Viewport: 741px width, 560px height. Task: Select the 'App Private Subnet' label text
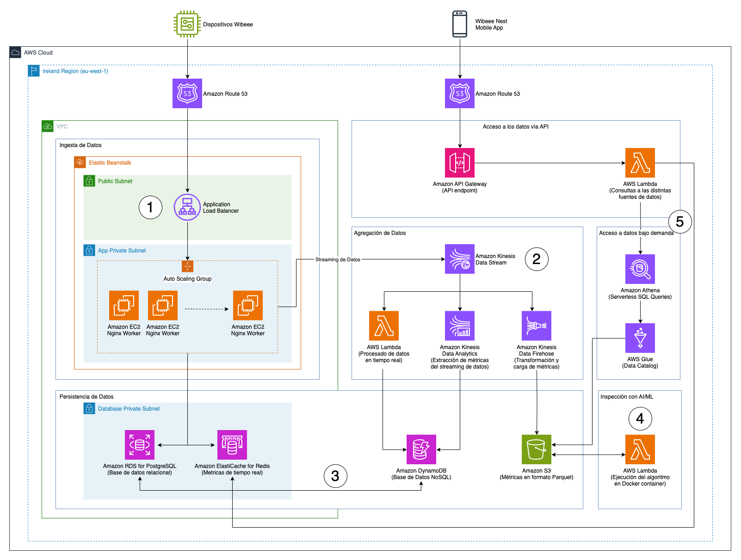click(x=122, y=251)
